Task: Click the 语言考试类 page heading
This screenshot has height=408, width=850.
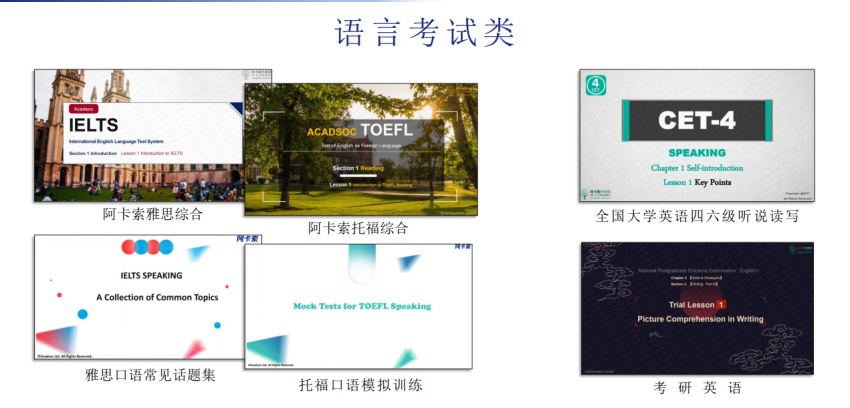Action: click(424, 33)
